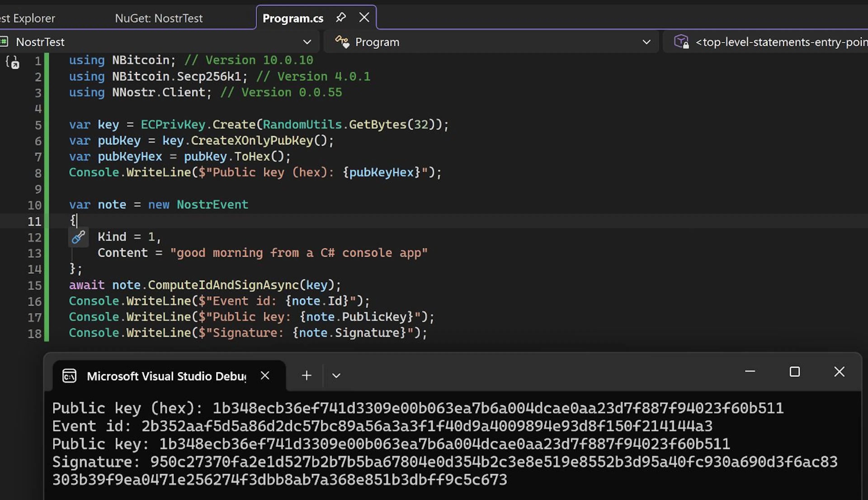Image resolution: width=868 pixels, height=500 pixels.
Task: Click the top-level-statements method icon
Action: 681,42
